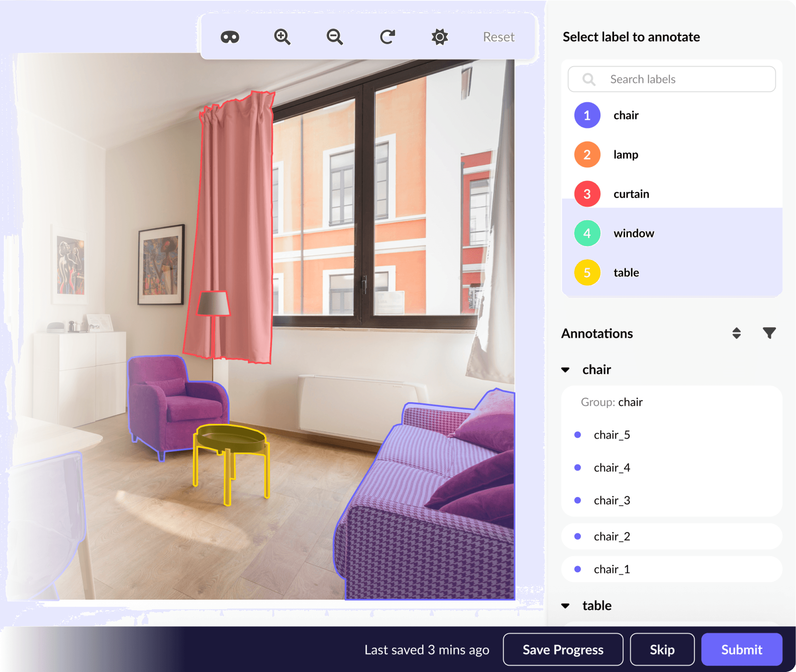Collapse the table annotations group
The image size is (796, 672).
point(565,605)
